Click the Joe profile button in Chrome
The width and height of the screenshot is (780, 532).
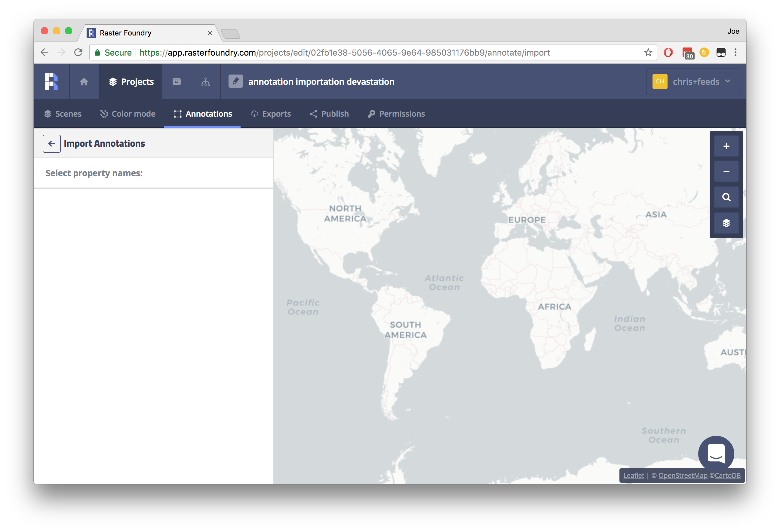pyautogui.click(x=733, y=31)
